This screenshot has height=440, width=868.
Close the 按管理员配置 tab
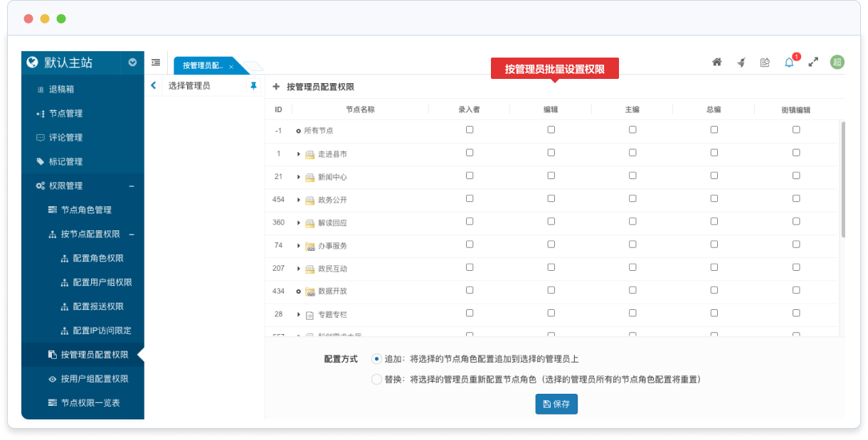tap(231, 66)
